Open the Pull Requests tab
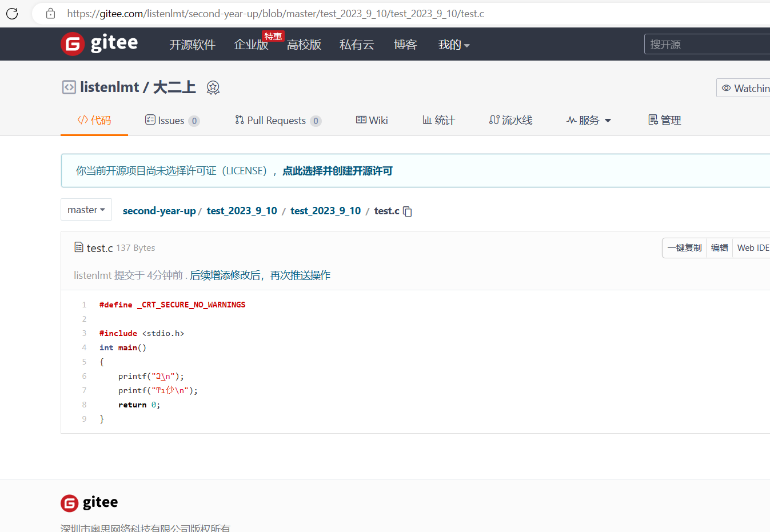 (278, 120)
